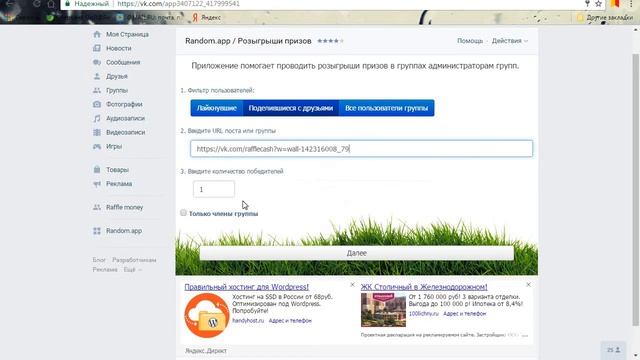
Task: Click the Блог footer link
Action: [99, 260]
